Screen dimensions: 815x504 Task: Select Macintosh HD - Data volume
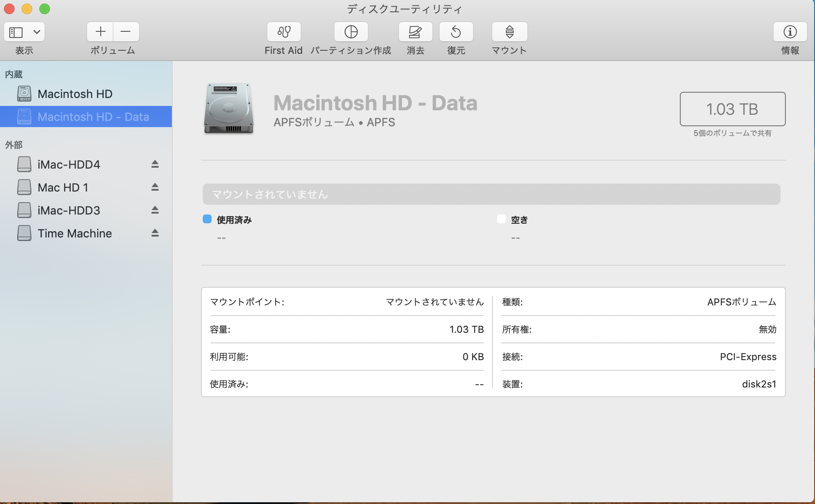click(x=93, y=117)
